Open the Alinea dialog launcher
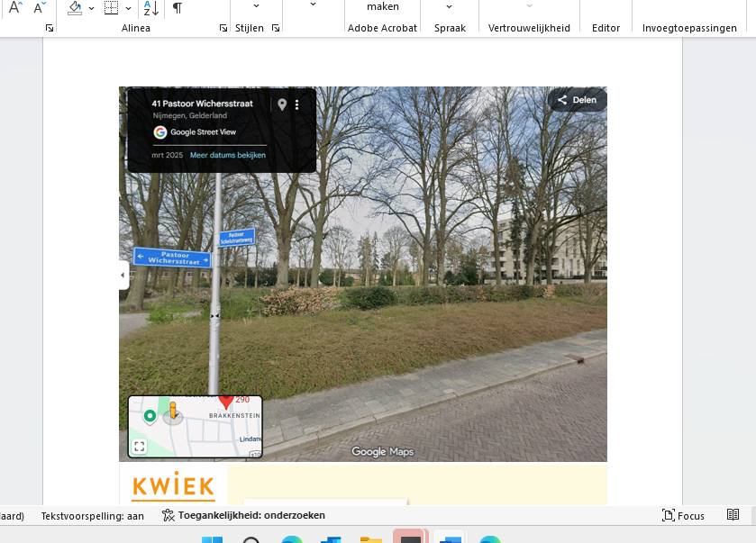756x543 pixels. [x=223, y=29]
